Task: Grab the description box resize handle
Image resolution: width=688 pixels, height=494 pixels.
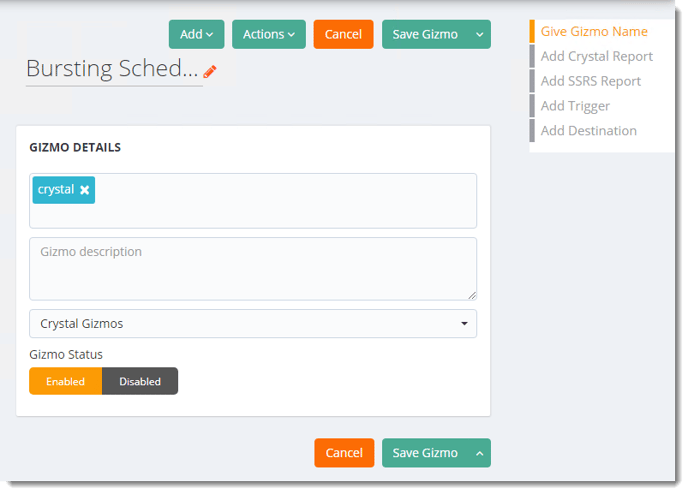Action: click(x=472, y=296)
